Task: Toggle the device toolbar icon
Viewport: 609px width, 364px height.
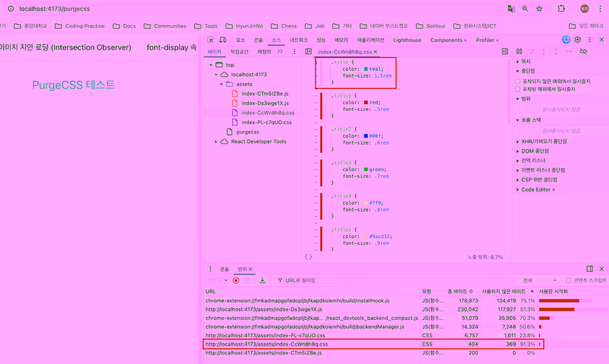Action: [x=223, y=40]
